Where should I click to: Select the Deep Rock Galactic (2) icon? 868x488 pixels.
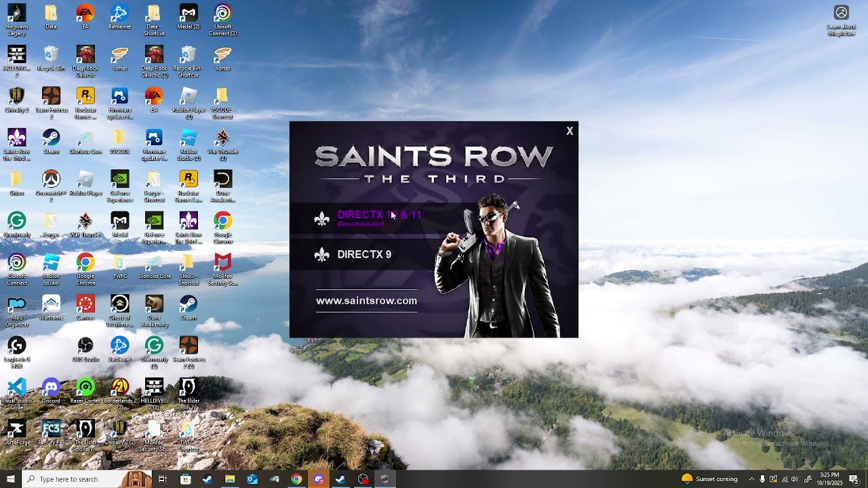[x=154, y=62]
